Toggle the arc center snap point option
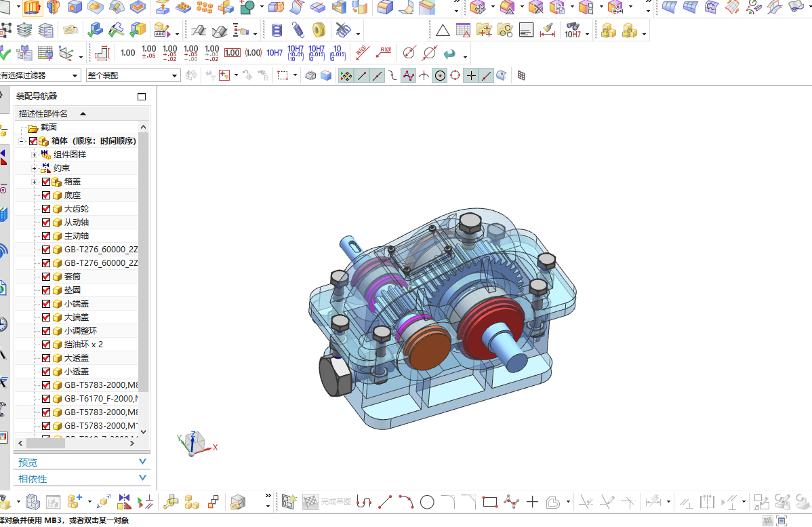The width and height of the screenshot is (812, 527). [x=440, y=76]
